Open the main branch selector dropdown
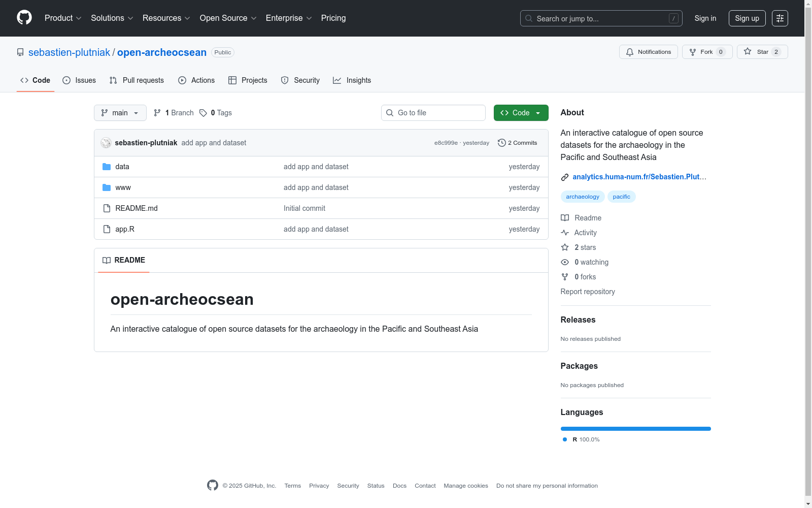The height and width of the screenshot is (508, 812). [120, 113]
